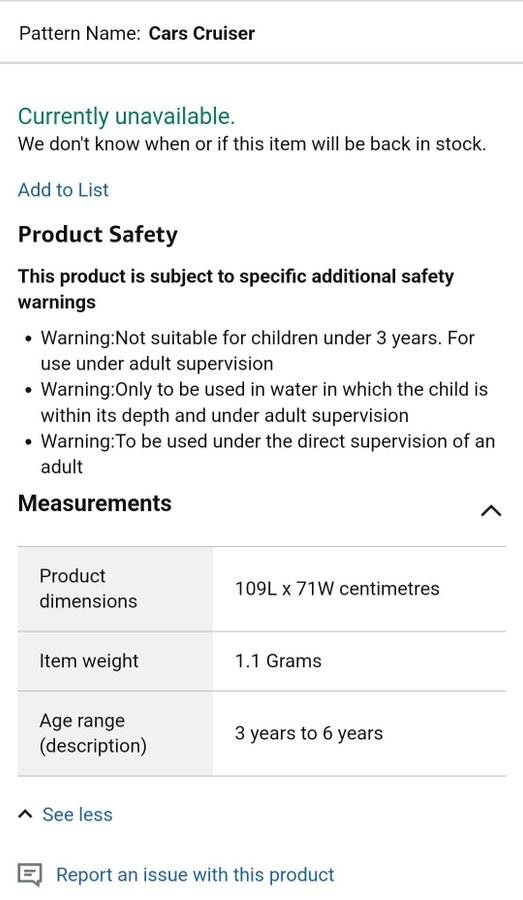Click the Item weight label cell
The width and height of the screenshot is (523, 900).
tap(115, 661)
